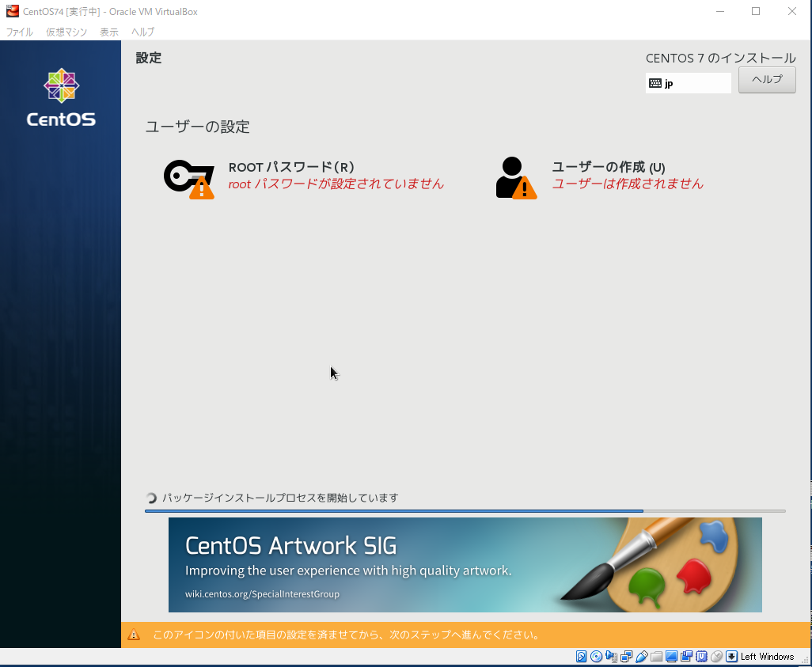Click the CentOS logo in sidebar
The image size is (812, 667).
tap(61, 97)
